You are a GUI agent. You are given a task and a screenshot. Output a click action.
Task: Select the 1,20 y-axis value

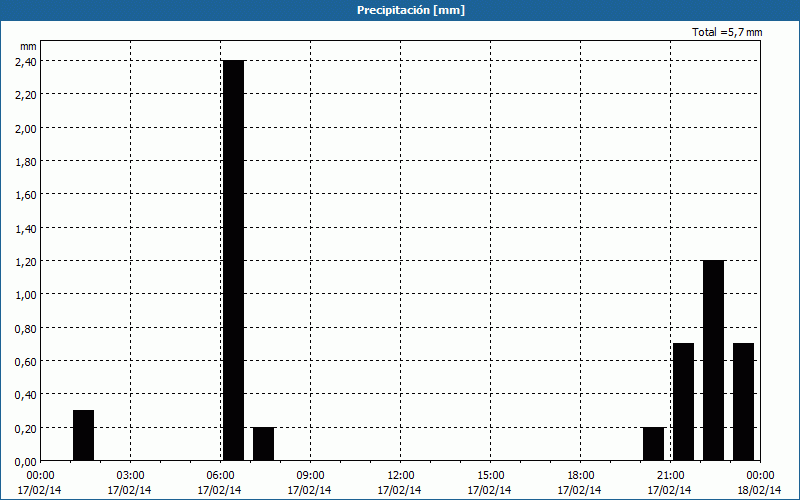pyautogui.click(x=26, y=261)
